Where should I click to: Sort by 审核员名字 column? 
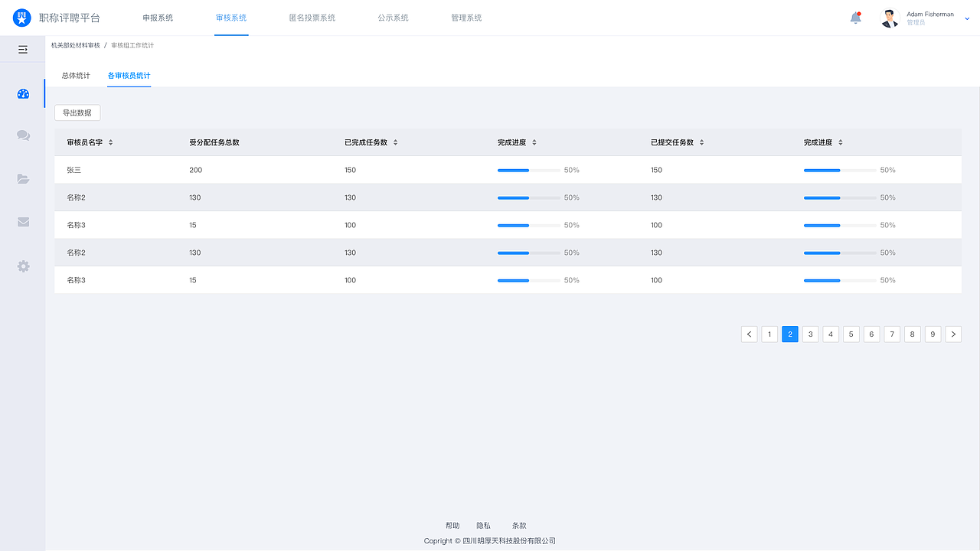click(x=110, y=142)
